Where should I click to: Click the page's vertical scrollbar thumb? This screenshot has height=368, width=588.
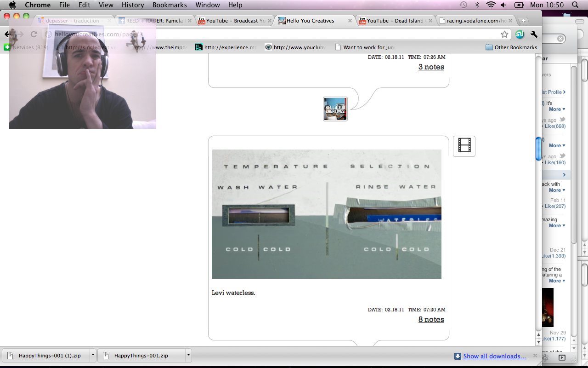pyautogui.click(x=538, y=149)
